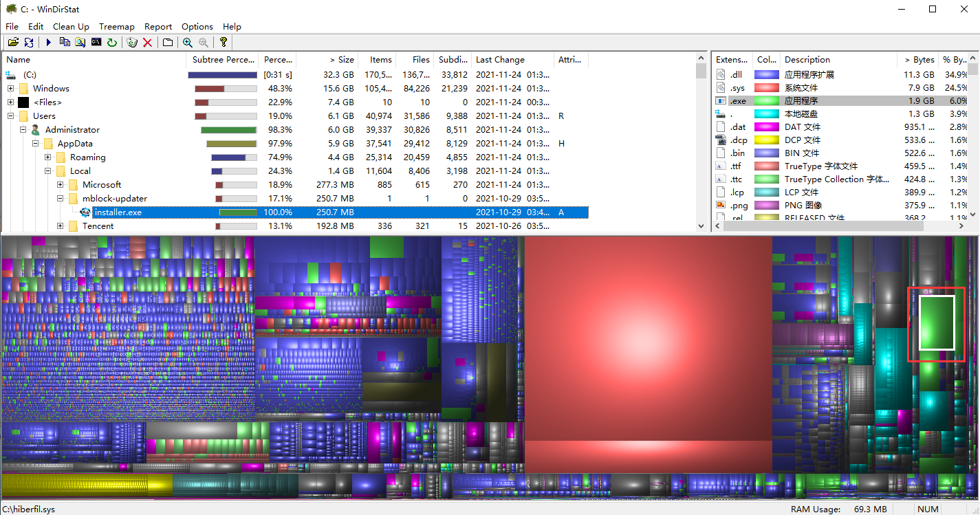Click C:\hiberfil.sys in the status bar

pyautogui.click(x=29, y=509)
